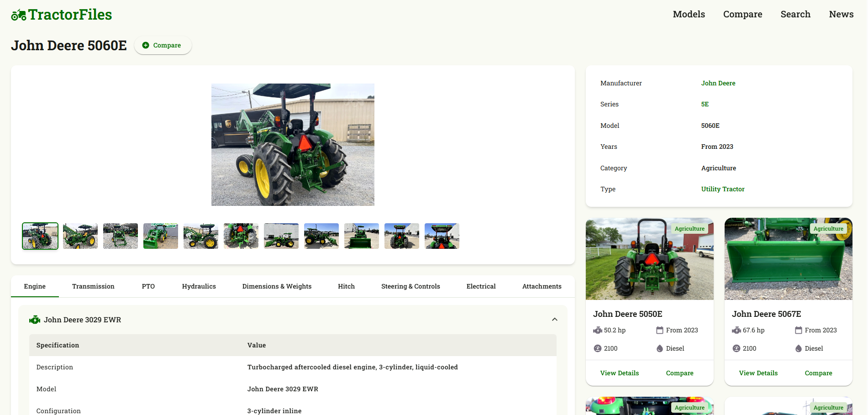Select the seventh gallery thumbnail
The height and width of the screenshot is (415, 868).
point(281,236)
